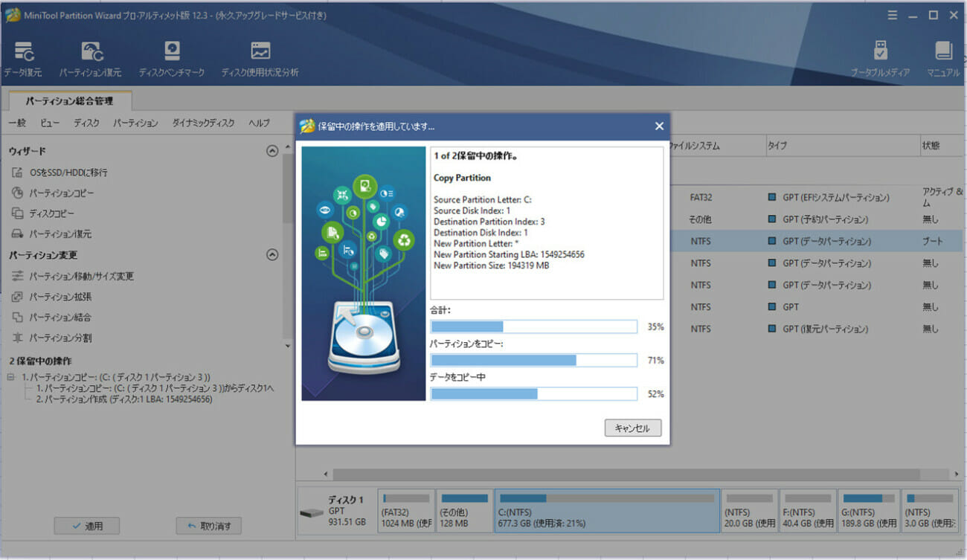Open the 一般 menu
967x560 pixels.
17,123
